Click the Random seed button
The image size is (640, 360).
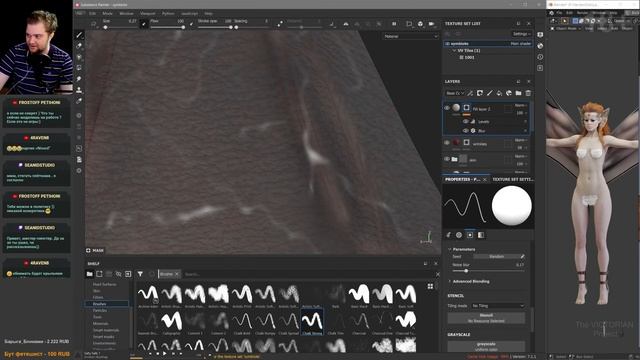click(496, 256)
